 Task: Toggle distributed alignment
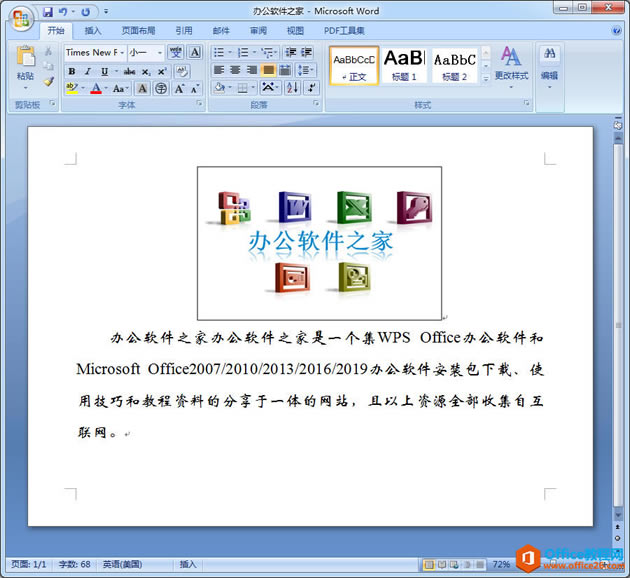click(x=285, y=70)
